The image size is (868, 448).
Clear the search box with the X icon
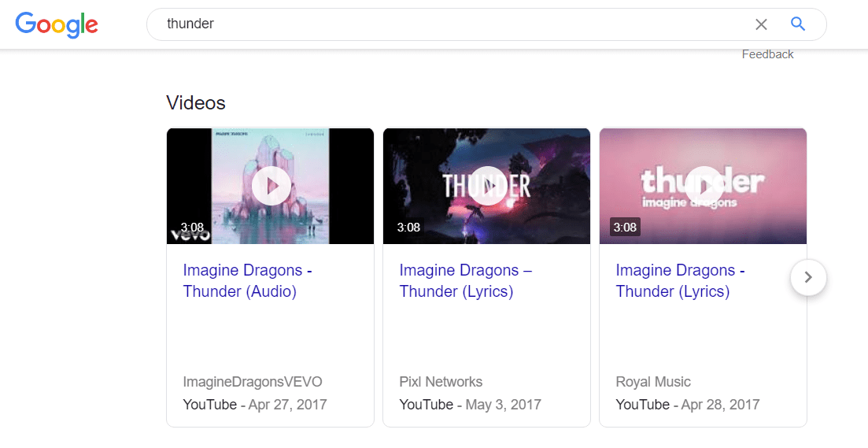pos(761,24)
